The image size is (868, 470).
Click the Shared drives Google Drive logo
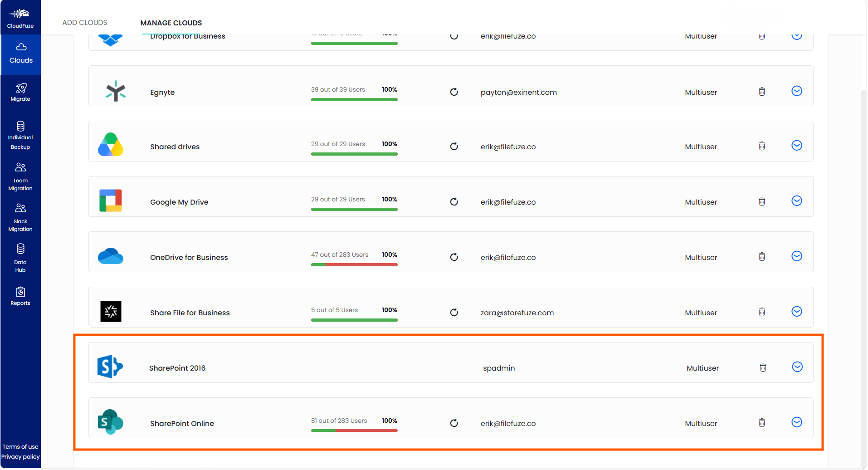[111, 144]
